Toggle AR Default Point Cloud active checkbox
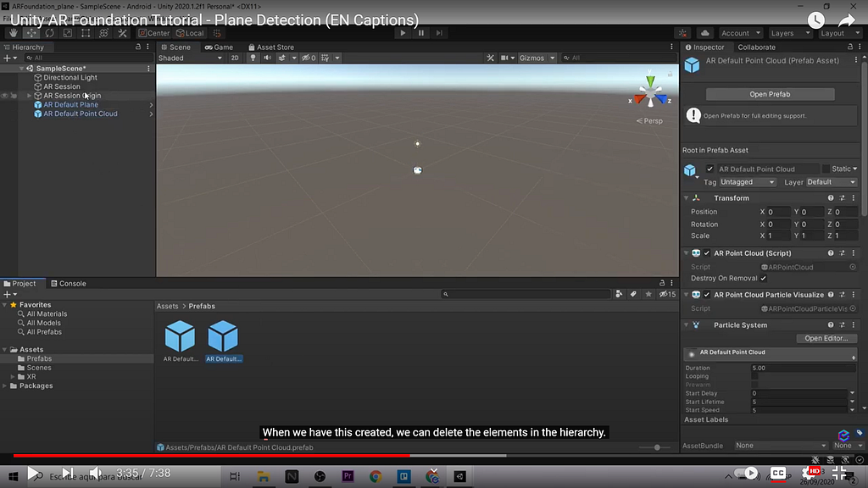 coord(709,169)
